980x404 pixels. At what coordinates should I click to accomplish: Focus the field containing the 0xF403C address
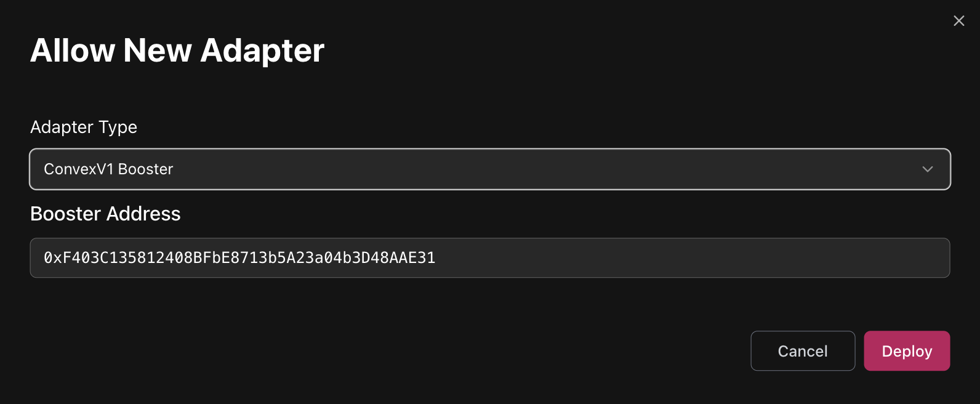tap(489, 258)
